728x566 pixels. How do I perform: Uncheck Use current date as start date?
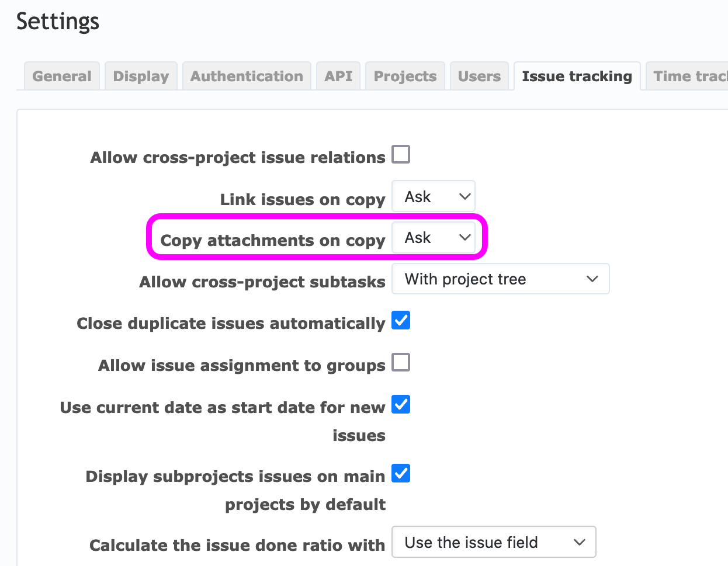(x=401, y=404)
